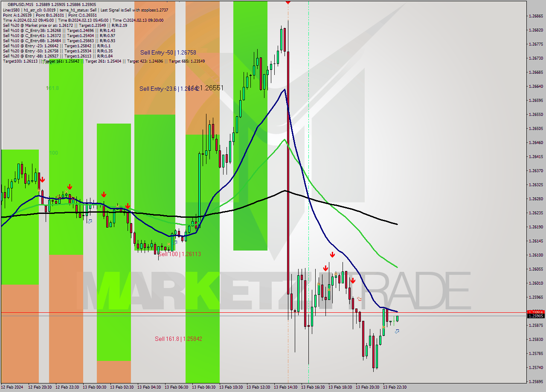Click the 1.26460 price axis label
Image resolution: width=546 pixels, height=392 pixels.
pyautogui.click(x=536, y=142)
